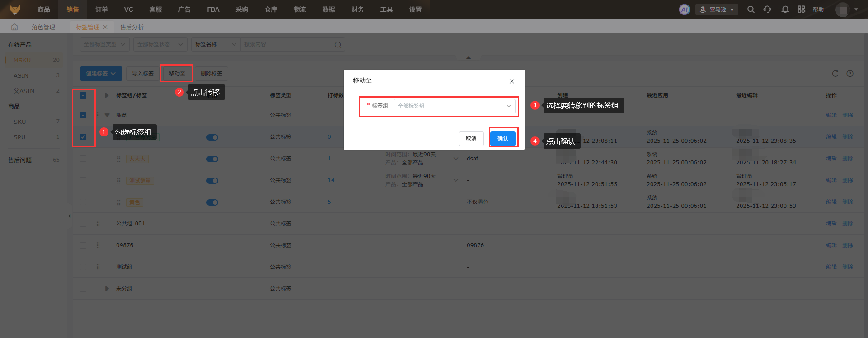
Task: Click the drag handle of the 09876 group
Action: (x=98, y=245)
